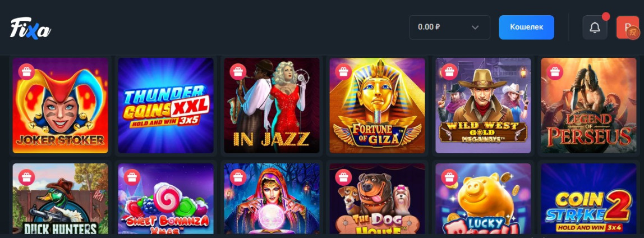This screenshot has width=644, height=238.
Task: Click gift badge on Joker Stoker
Action: [27, 72]
